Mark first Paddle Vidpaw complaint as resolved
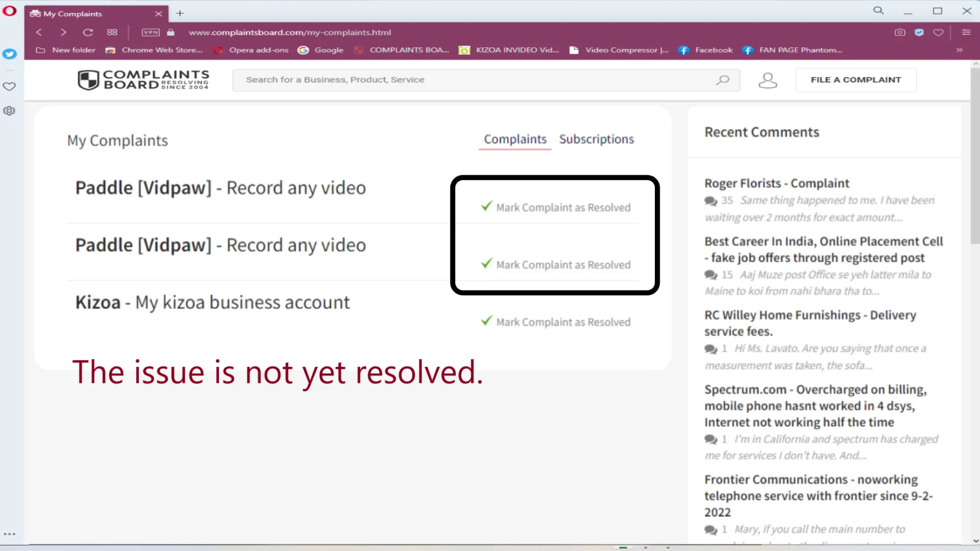The image size is (980, 551). pyautogui.click(x=556, y=207)
